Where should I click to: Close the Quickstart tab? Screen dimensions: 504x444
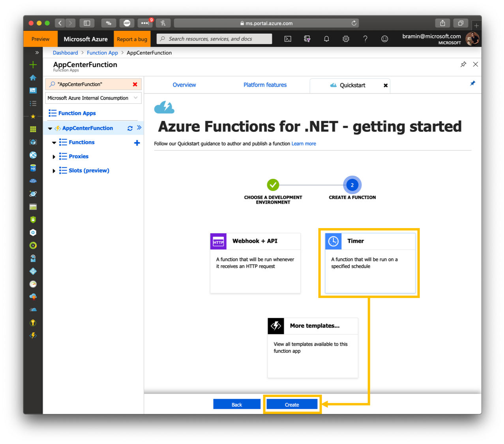386,85
